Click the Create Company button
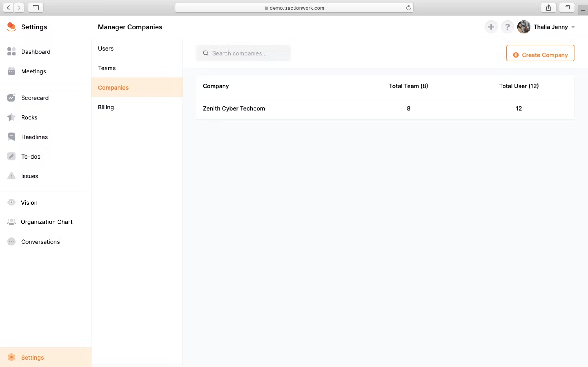This screenshot has width=588, height=367. click(x=540, y=53)
